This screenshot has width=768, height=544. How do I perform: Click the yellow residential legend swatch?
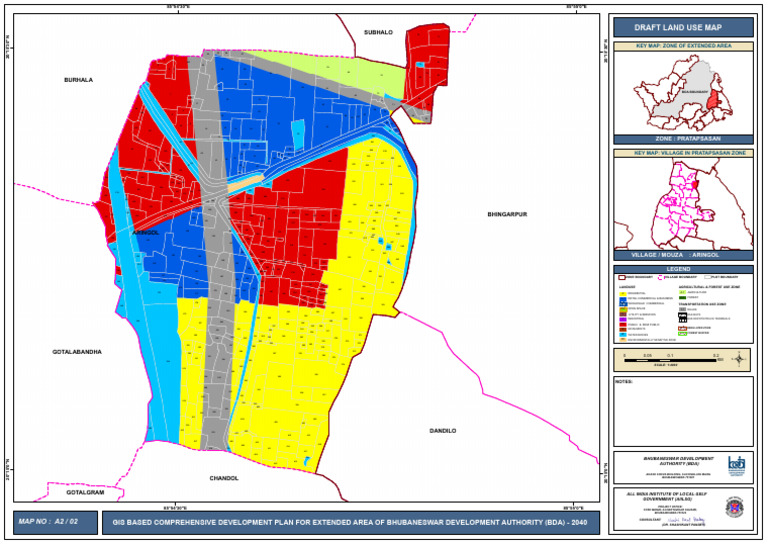click(623, 293)
